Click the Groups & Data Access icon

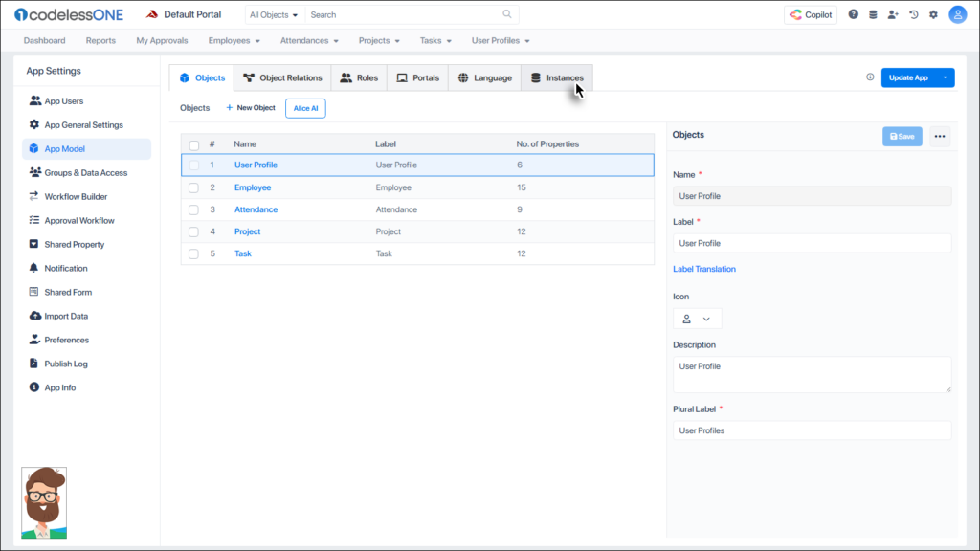35,172
